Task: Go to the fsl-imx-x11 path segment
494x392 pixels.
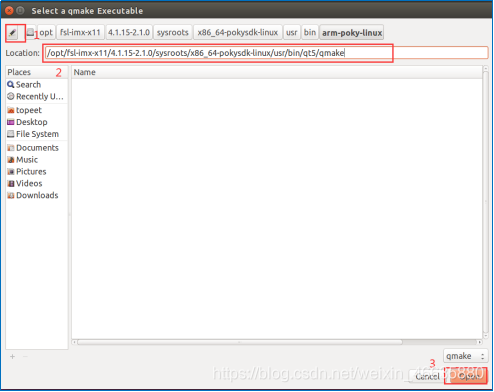Action: pyautogui.click(x=80, y=33)
